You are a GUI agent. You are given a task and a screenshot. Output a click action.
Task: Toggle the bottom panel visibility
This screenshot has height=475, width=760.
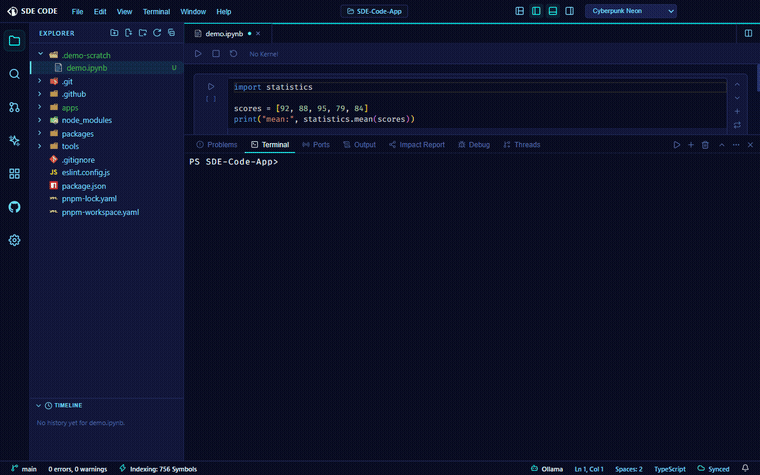[x=553, y=11]
